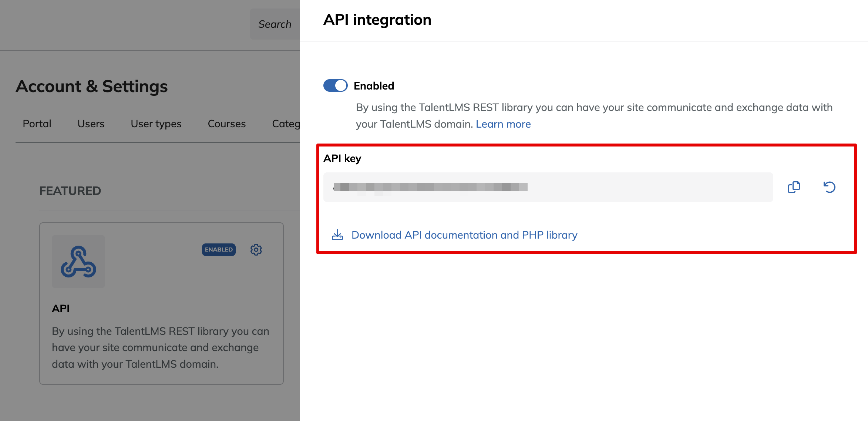Open the User types tab
The image size is (868, 421).
pos(156,124)
